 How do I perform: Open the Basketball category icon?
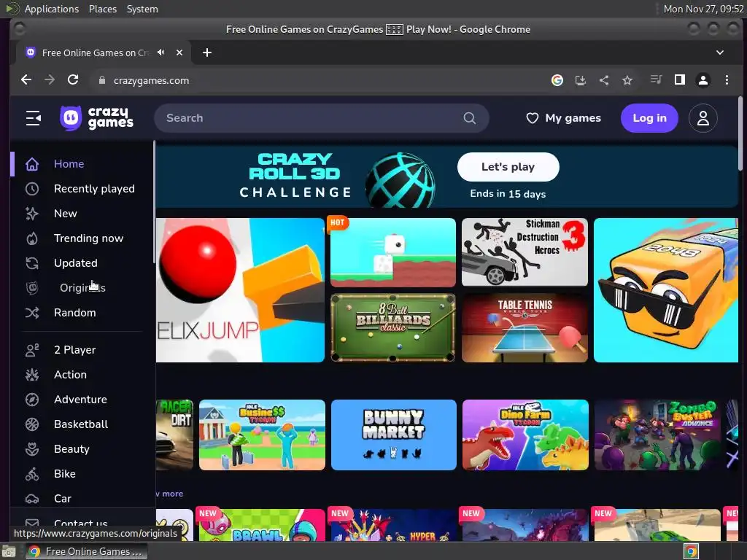(x=32, y=424)
